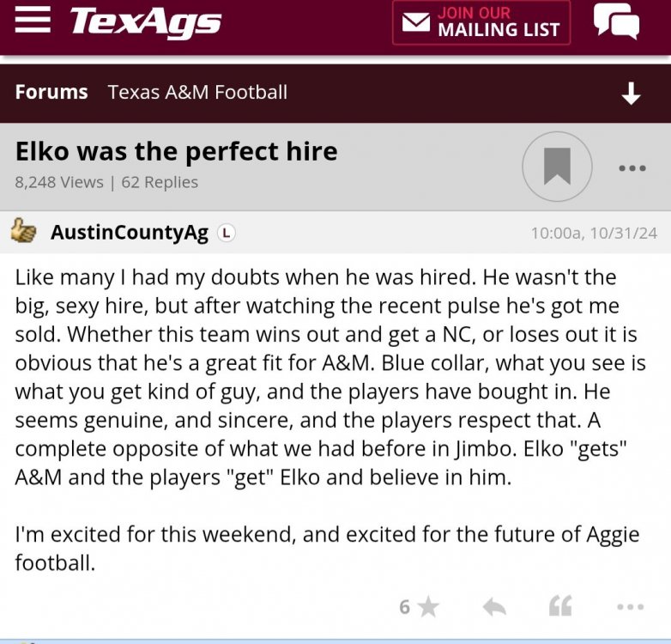Go to the TexAgs home logo
The width and height of the screenshot is (671, 644).
145,22
